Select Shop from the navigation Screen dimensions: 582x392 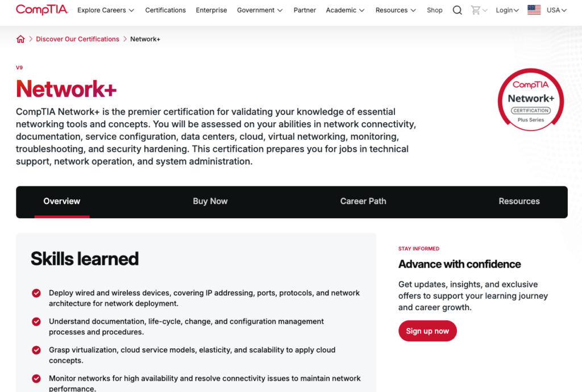pos(435,10)
